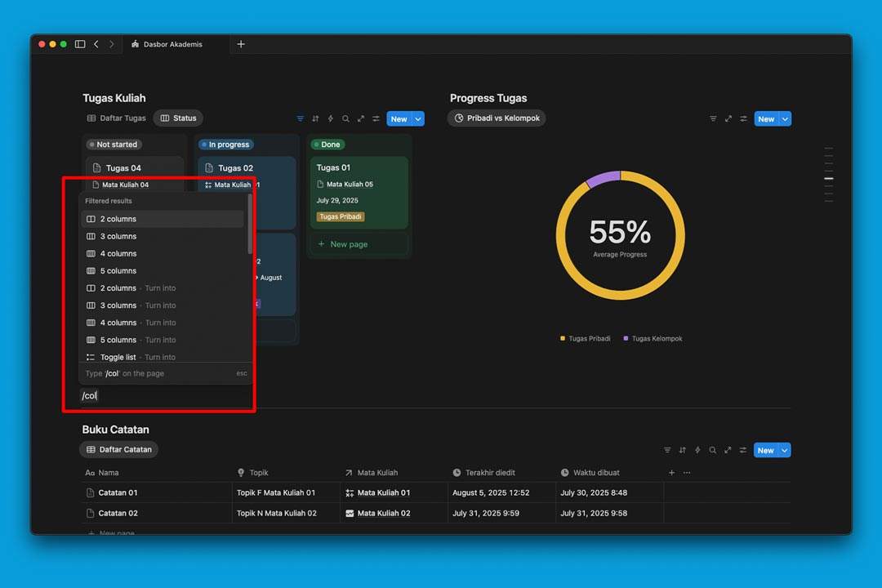Choose the 5 columns block option
Image resolution: width=882 pixels, height=588 pixels.
[163, 270]
